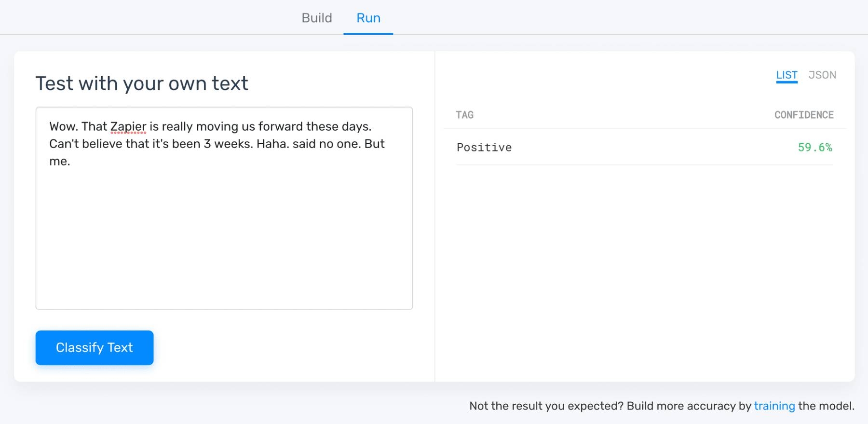Open the training link
The width and height of the screenshot is (868, 424).
[x=774, y=406]
